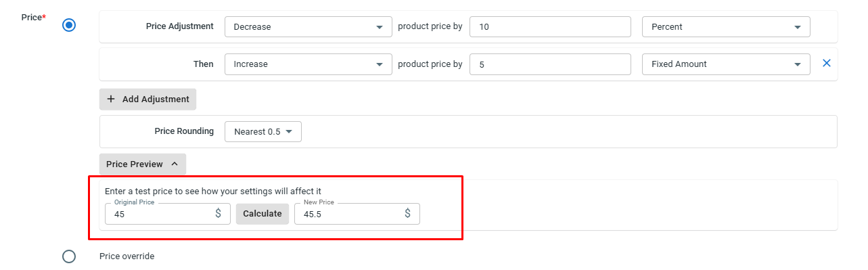
Task: Select the Price override radio button
Action: [69, 256]
